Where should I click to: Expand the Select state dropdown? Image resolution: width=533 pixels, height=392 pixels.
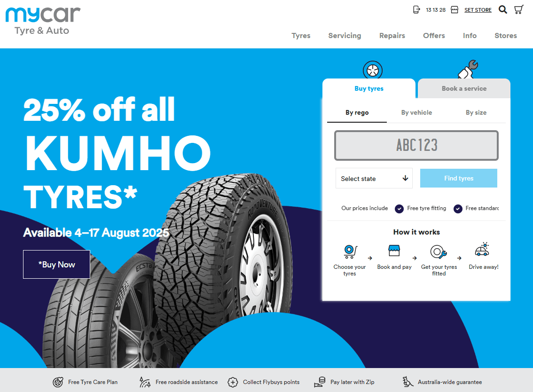click(x=374, y=178)
